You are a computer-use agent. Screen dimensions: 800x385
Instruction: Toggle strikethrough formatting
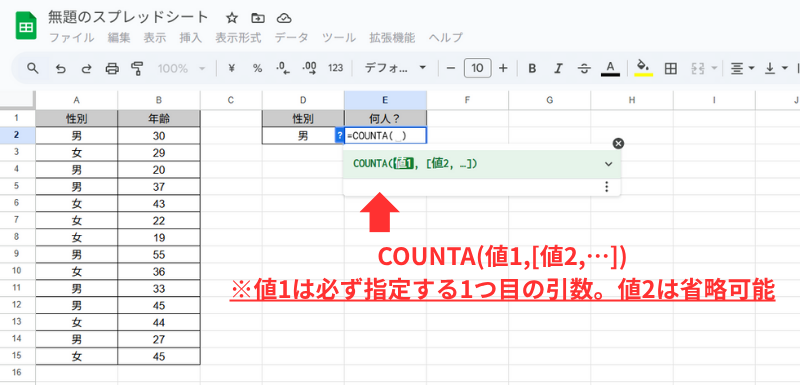[x=585, y=68]
